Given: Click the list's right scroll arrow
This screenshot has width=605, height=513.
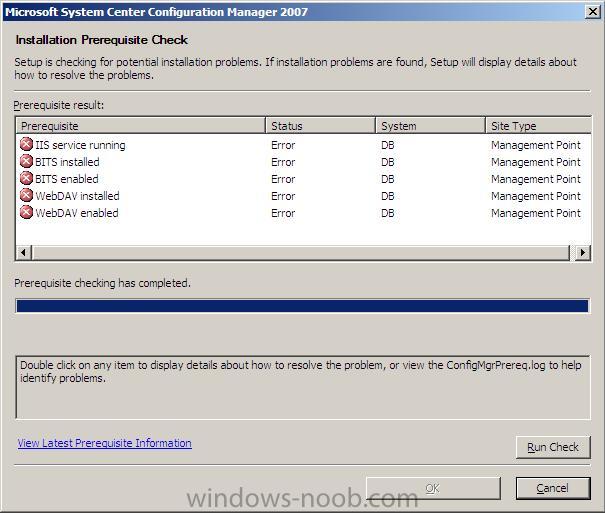Looking at the screenshot, I should (x=583, y=253).
